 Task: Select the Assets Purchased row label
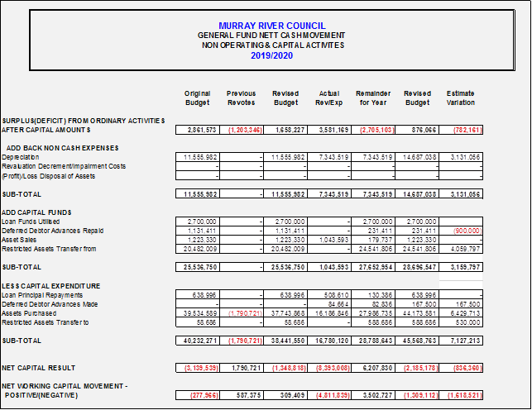tap(29, 313)
